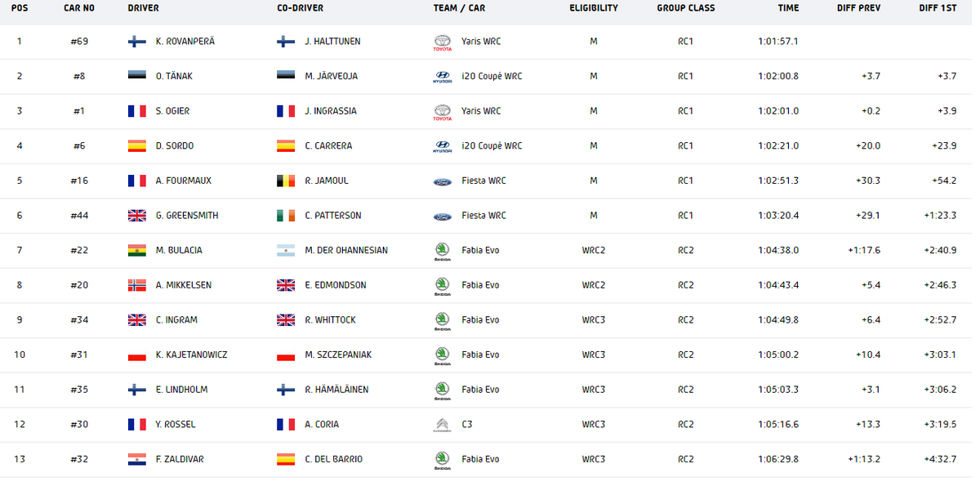Click the Belgian flag beside R. Jamoul

click(287, 181)
